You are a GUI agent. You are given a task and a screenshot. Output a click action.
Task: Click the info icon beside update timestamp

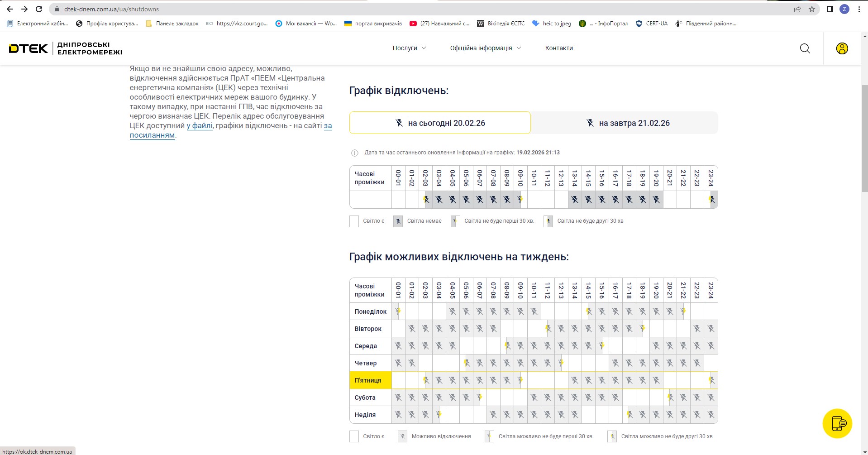(x=355, y=153)
